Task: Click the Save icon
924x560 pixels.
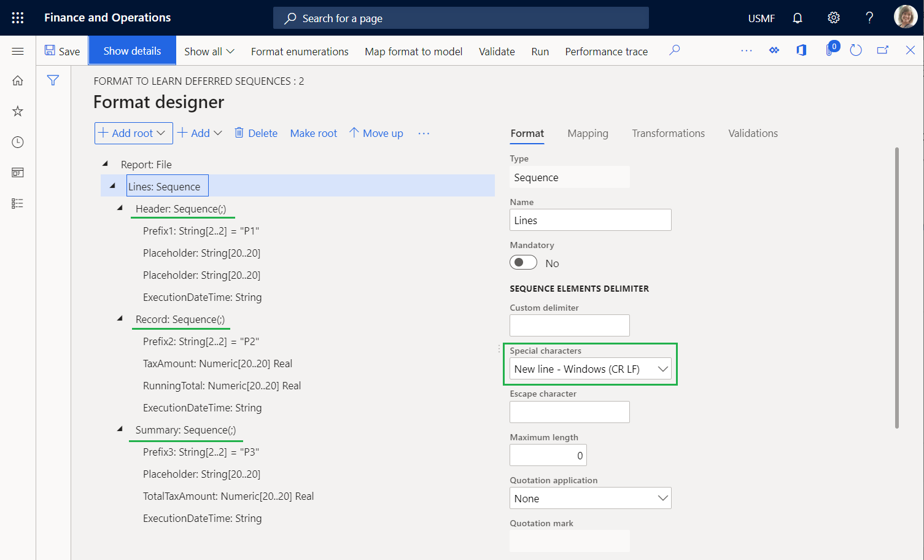Action: click(50, 50)
